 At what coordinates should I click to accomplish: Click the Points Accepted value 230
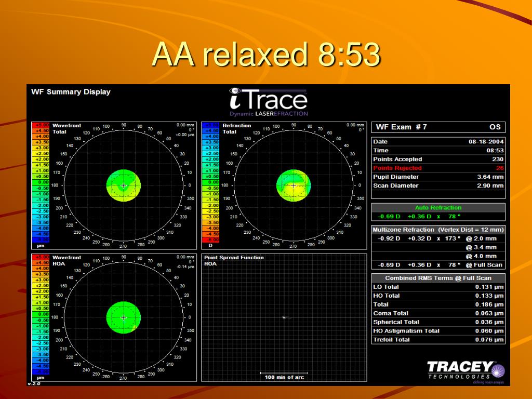click(498, 159)
